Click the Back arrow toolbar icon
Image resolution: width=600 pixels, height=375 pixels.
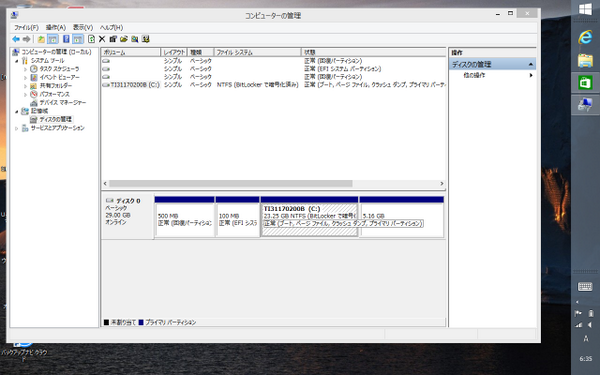click(16, 39)
